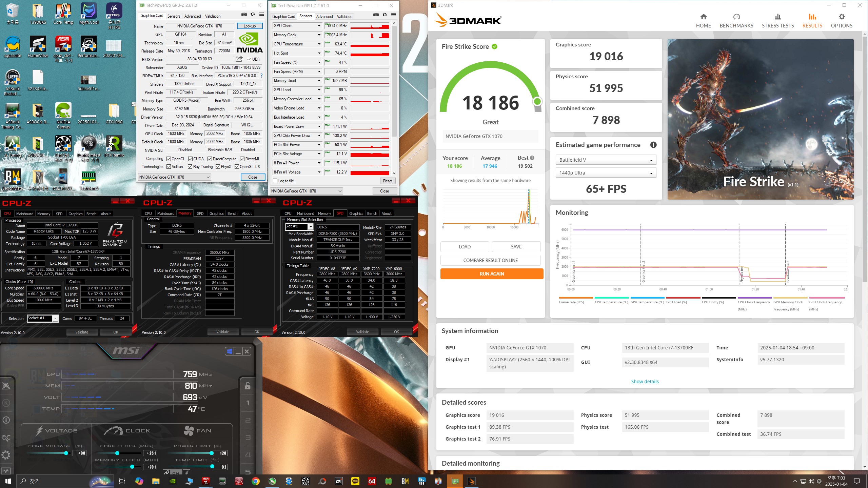The height and width of the screenshot is (488, 868).
Task: Open RESULTS tab in 3DMark
Action: pyautogui.click(x=812, y=21)
